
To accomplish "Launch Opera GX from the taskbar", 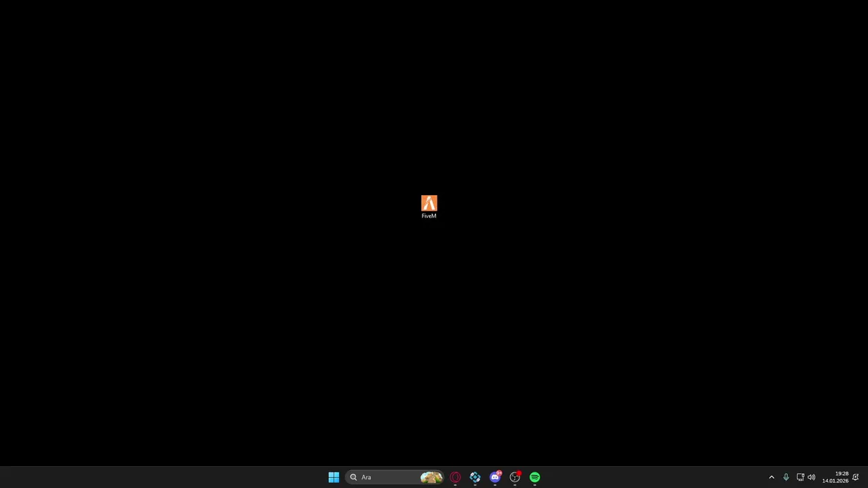I will click(x=455, y=477).
